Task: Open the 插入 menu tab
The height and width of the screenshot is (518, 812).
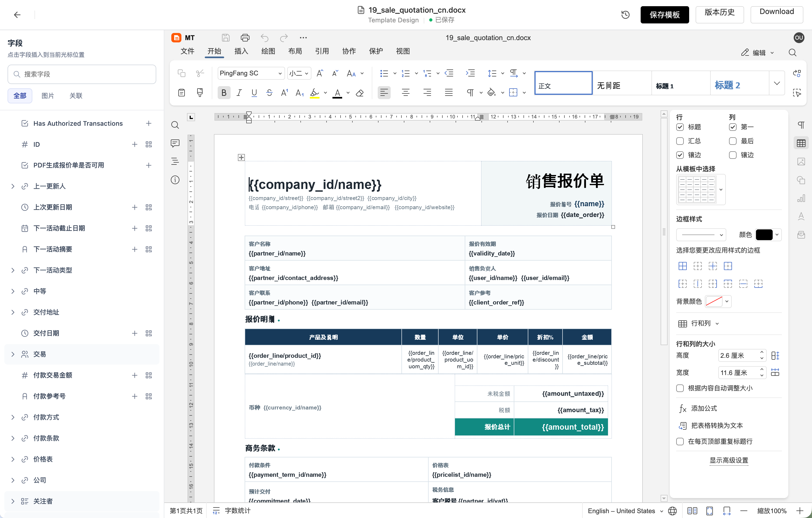Action: 241,51
